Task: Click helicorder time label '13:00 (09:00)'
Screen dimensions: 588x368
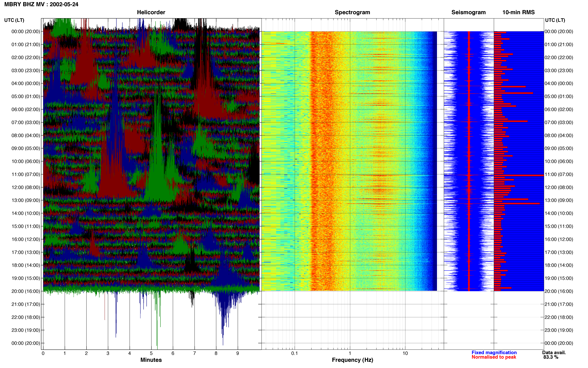Action: click(26, 200)
